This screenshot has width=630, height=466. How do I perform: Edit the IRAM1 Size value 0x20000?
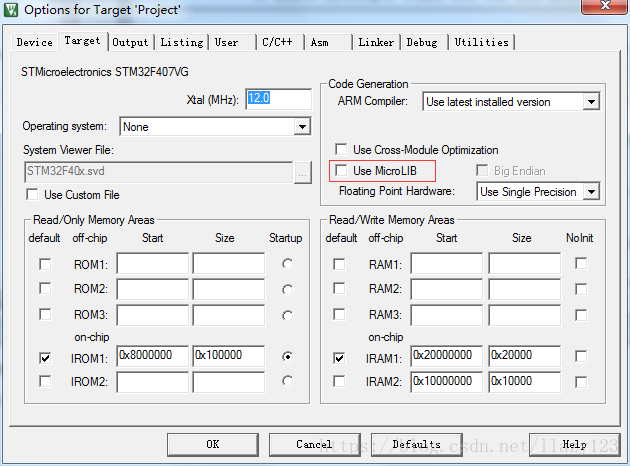pyautogui.click(x=524, y=356)
